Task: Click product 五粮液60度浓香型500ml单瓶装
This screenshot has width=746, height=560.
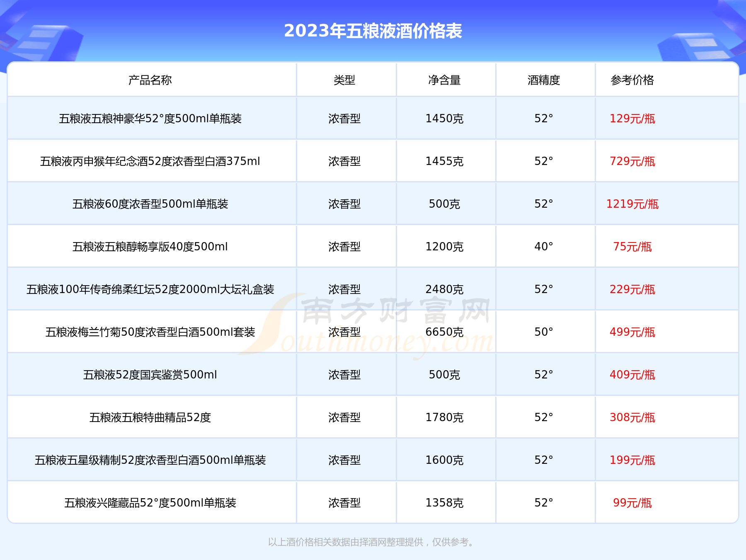Action: pyautogui.click(x=150, y=204)
